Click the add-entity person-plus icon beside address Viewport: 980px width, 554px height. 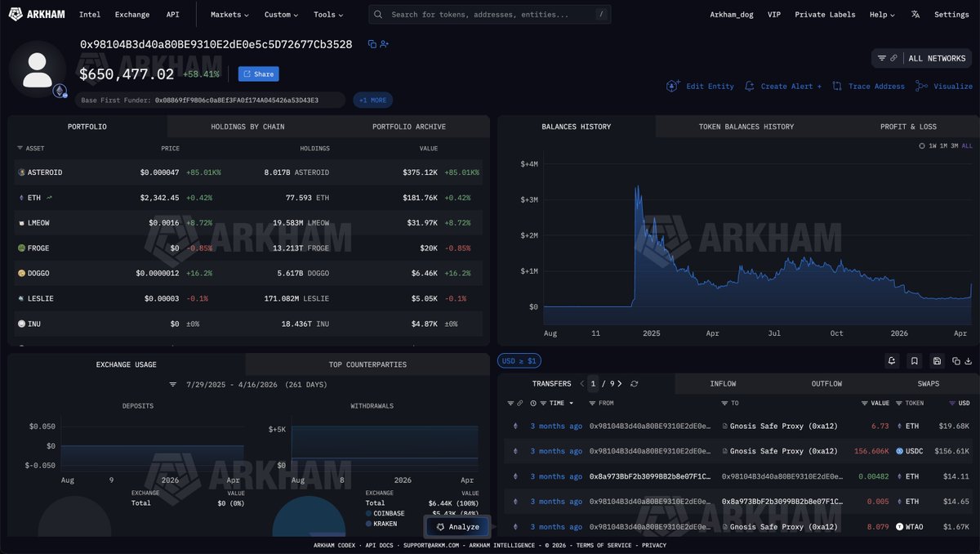click(x=384, y=44)
